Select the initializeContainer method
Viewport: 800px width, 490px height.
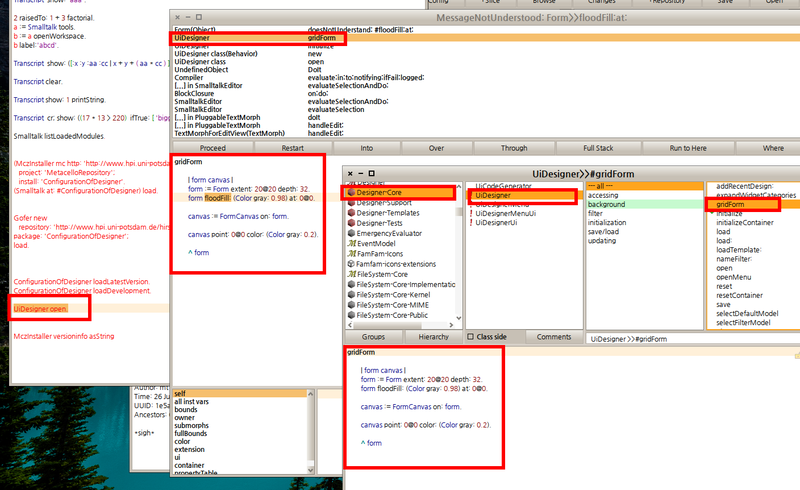pos(745,222)
